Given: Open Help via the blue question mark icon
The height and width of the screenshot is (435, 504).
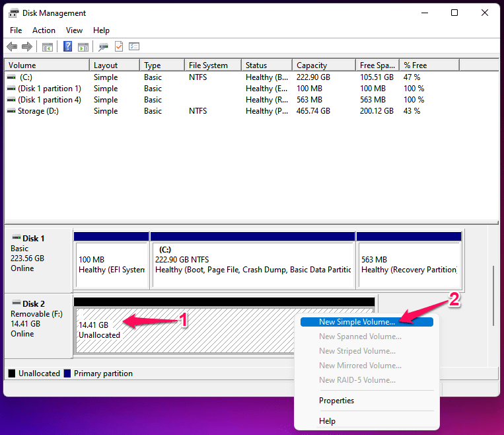Looking at the screenshot, I should pyautogui.click(x=67, y=47).
